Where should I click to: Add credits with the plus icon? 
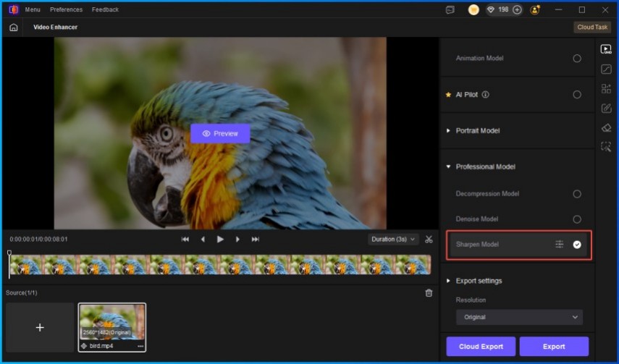pos(517,10)
